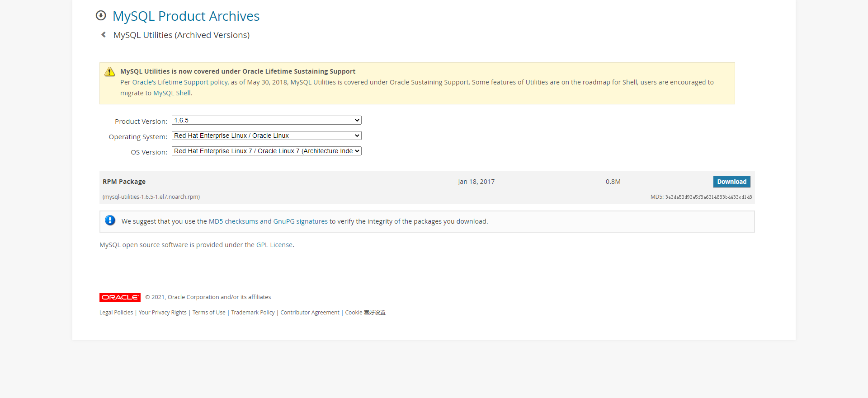
Task: Open Your Privacy Rights footer link
Action: (163, 313)
